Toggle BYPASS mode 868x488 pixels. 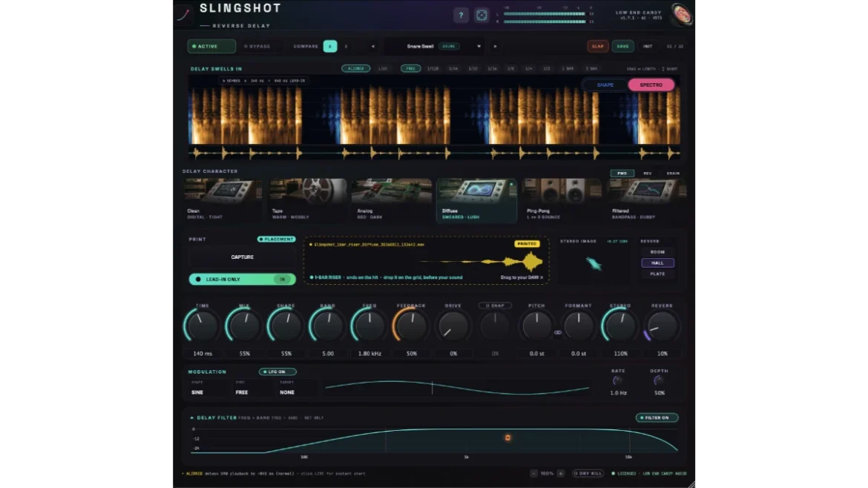[x=257, y=47]
